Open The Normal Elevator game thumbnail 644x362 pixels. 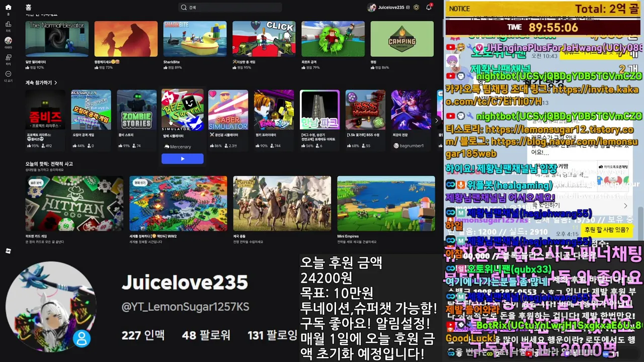tap(57, 39)
